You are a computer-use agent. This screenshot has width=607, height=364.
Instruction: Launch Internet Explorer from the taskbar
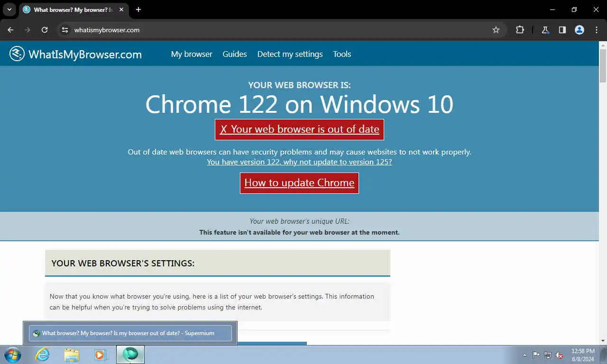(x=42, y=355)
